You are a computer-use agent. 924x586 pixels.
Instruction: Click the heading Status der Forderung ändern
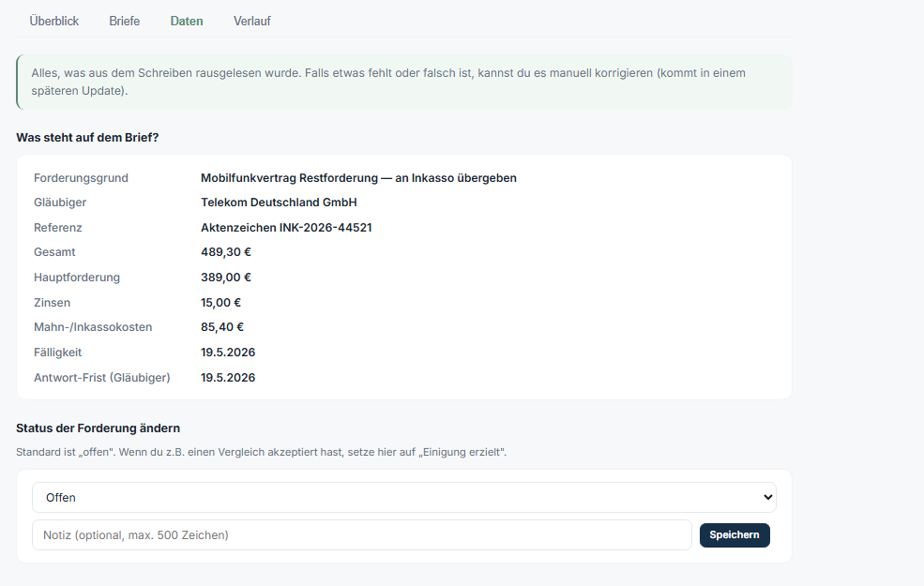[x=98, y=428]
